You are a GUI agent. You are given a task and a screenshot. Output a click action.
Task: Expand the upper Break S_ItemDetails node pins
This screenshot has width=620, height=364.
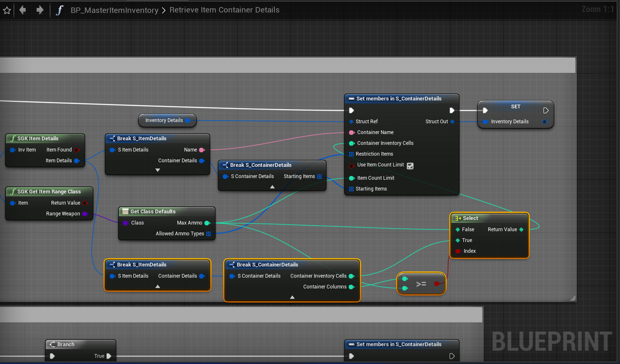click(x=157, y=170)
